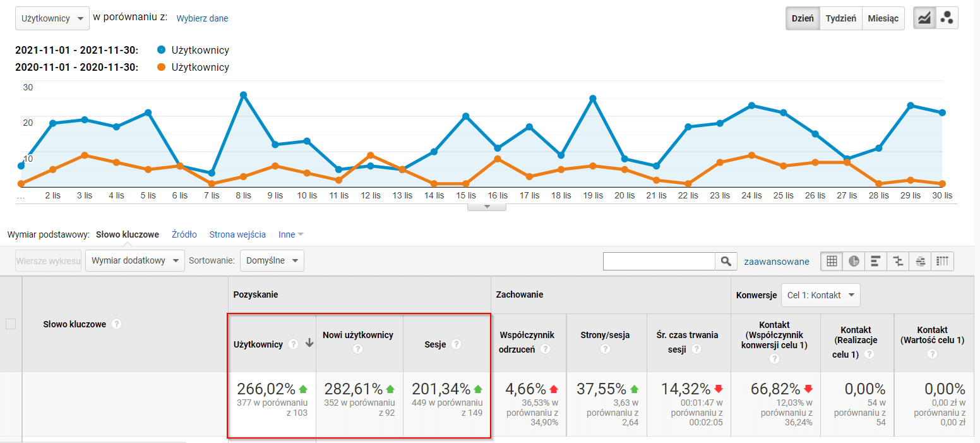The height and width of the screenshot is (443, 980).
Task: Select the term cloud view icon
Action: click(x=920, y=261)
